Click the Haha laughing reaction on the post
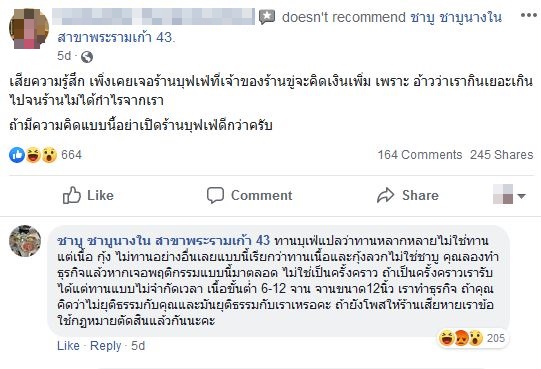Viewport: 541px width, 369px height. coord(33,155)
